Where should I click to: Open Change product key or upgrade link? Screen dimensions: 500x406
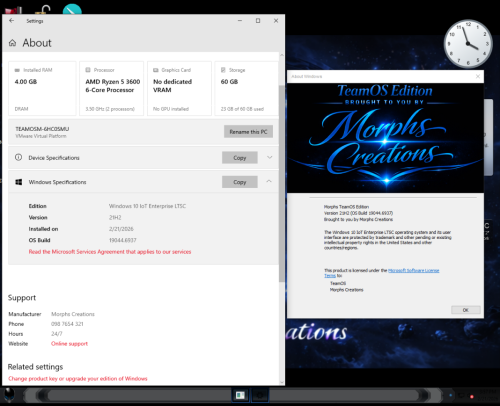point(78,379)
